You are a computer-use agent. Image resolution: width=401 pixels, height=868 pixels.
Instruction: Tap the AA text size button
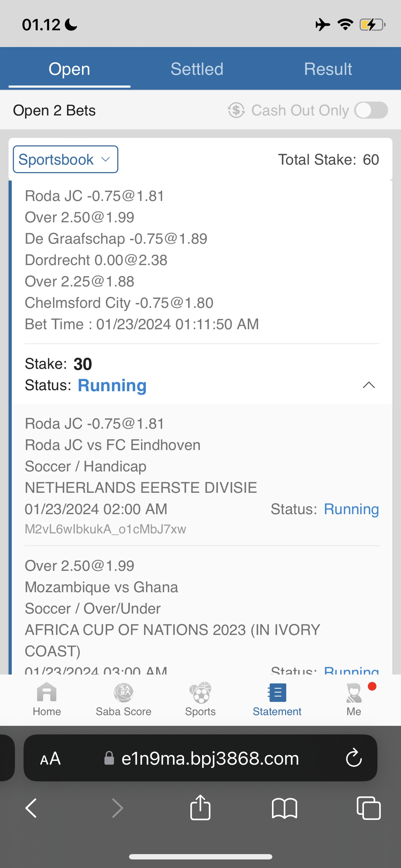(x=50, y=758)
